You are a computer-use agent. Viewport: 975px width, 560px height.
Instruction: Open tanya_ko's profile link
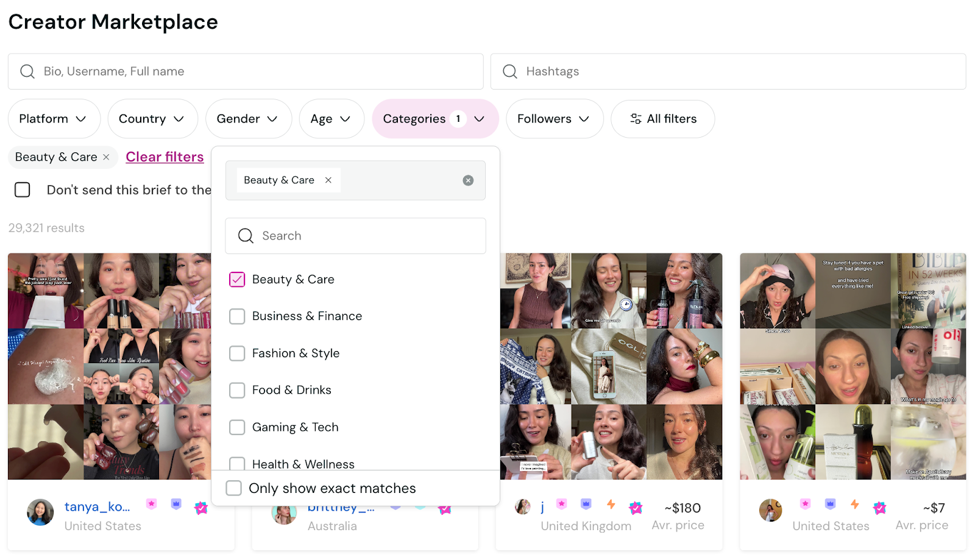[96, 507]
